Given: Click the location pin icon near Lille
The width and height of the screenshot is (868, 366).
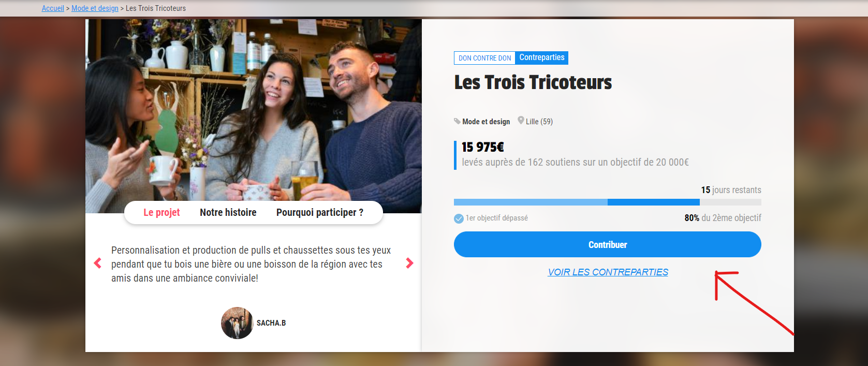Looking at the screenshot, I should [521, 120].
